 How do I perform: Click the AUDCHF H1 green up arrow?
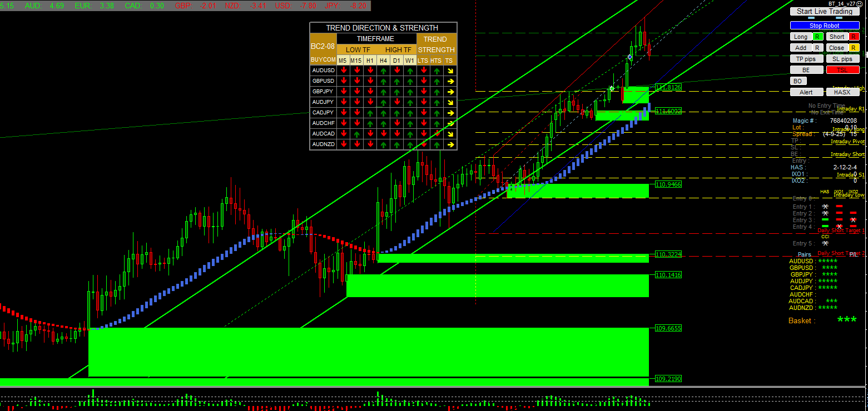370,123
